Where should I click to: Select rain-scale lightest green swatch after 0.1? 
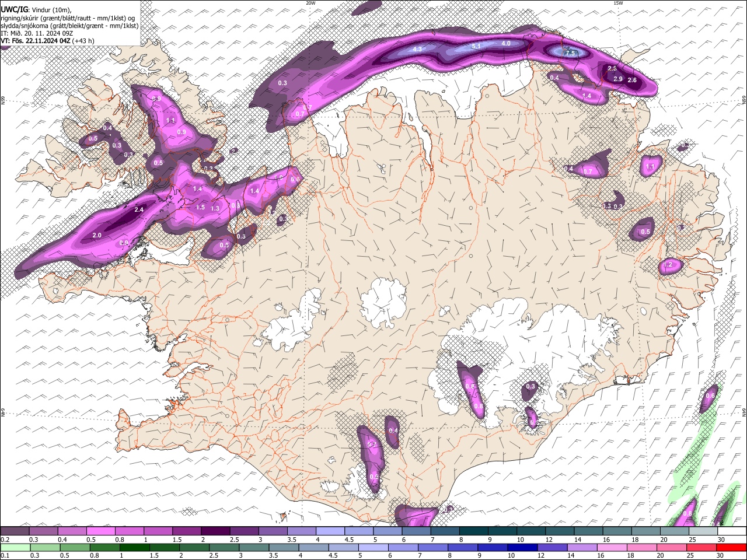coord(15,547)
